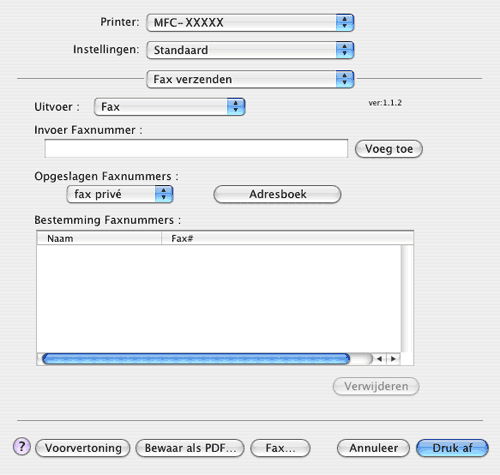The image size is (500, 475).
Task: Click the scroll right arrow in the list
Action: pyautogui.click(x=393, y=359)
